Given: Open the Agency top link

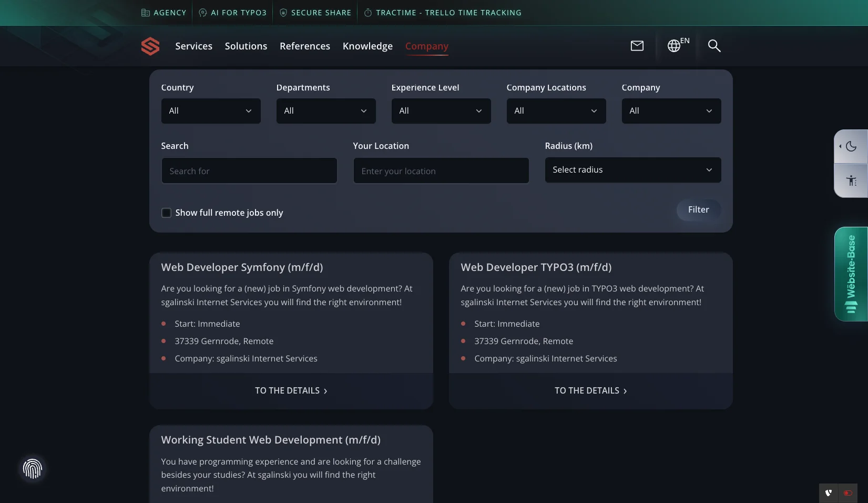Looking at the screenshot, I should [164, 13].
